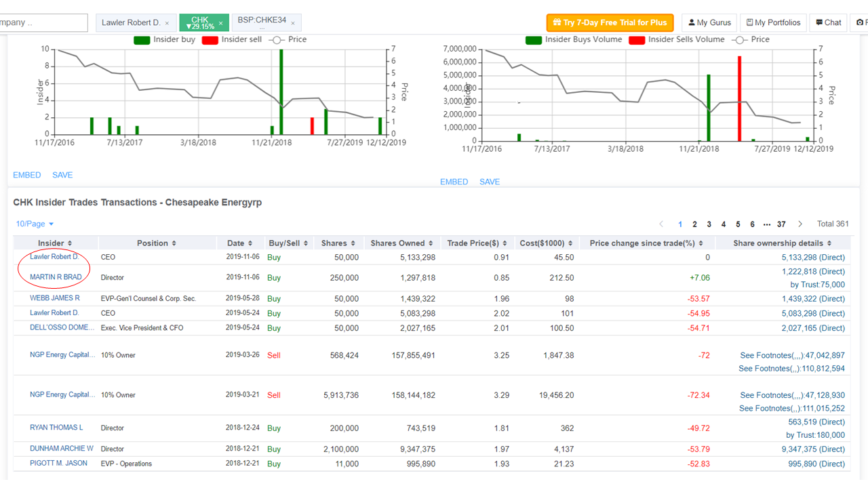Sort by Share ownership details column
The width and height of the screenshot is (868, 488).
(x=783, y=243)
